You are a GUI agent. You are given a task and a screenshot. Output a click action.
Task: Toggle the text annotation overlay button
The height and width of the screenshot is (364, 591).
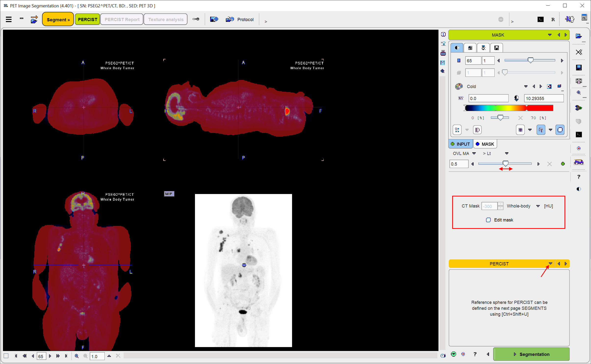[541, 130]
